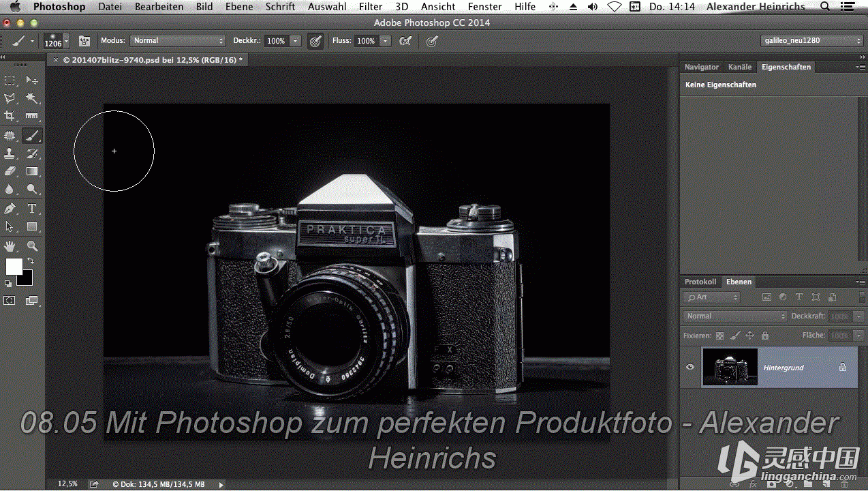
Task: Click the Deckkr. opacity value field
Action: pos(276,41)
